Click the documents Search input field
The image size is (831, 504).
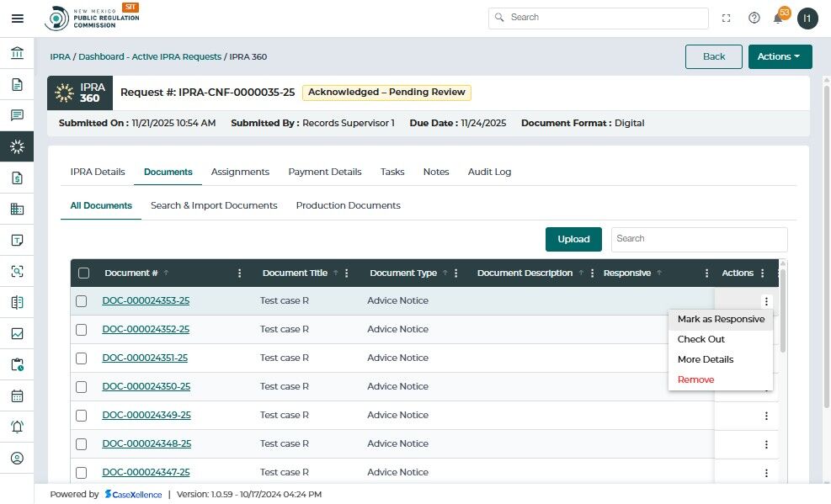coord(699,239)
